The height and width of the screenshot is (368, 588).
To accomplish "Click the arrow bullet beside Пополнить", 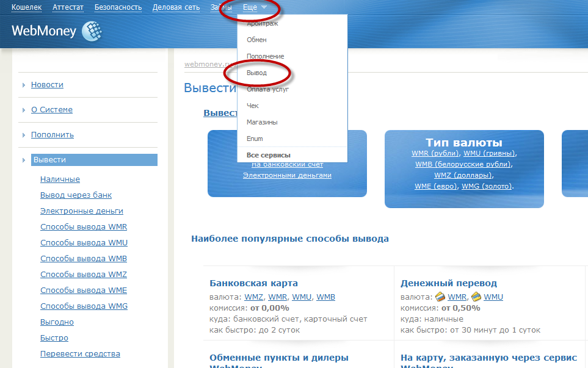I will coord(24,135).
